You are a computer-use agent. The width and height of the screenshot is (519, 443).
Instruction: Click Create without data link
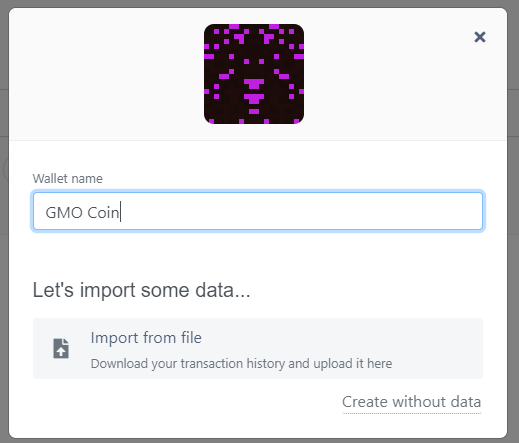coord(412,402)
